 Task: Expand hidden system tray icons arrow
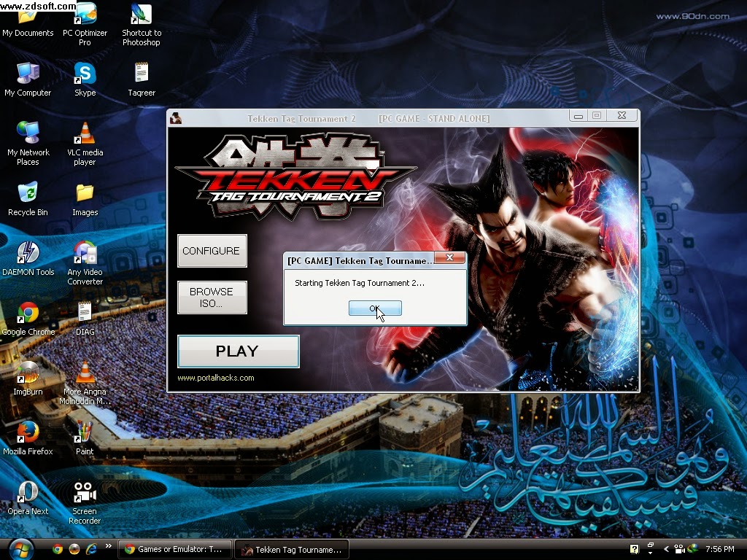coord(666,549)
